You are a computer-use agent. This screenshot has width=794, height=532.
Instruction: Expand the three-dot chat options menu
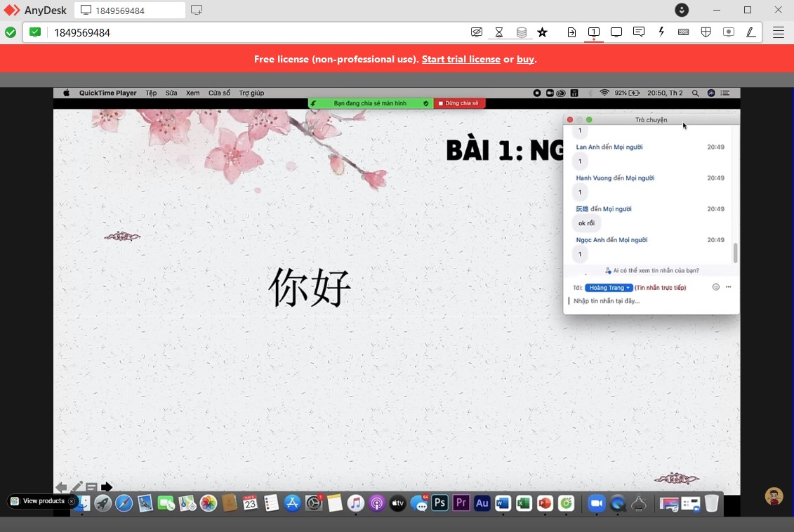pyautogui.click(x=729, y=287)
